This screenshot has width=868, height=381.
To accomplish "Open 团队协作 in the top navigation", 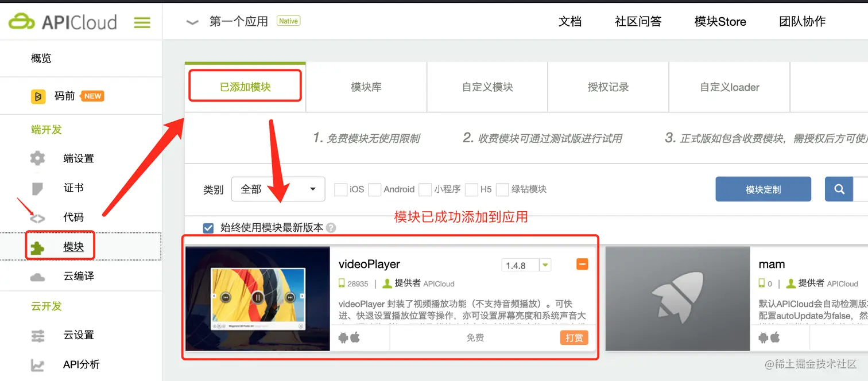I will (x=803, y=22).
